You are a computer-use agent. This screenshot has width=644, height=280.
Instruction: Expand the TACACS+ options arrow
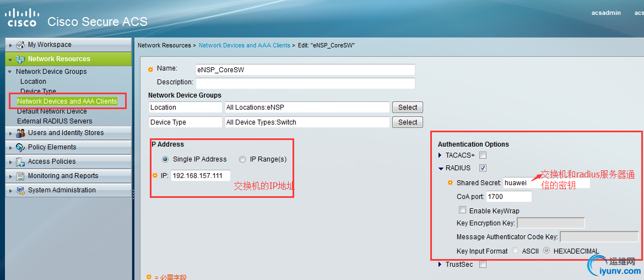pyautogui.click(x=441, y=155)
